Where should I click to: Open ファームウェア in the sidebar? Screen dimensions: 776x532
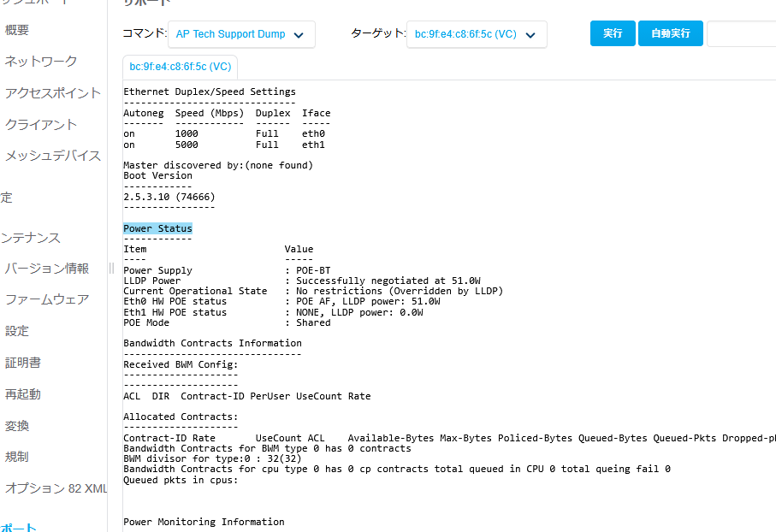click(46, 299)
